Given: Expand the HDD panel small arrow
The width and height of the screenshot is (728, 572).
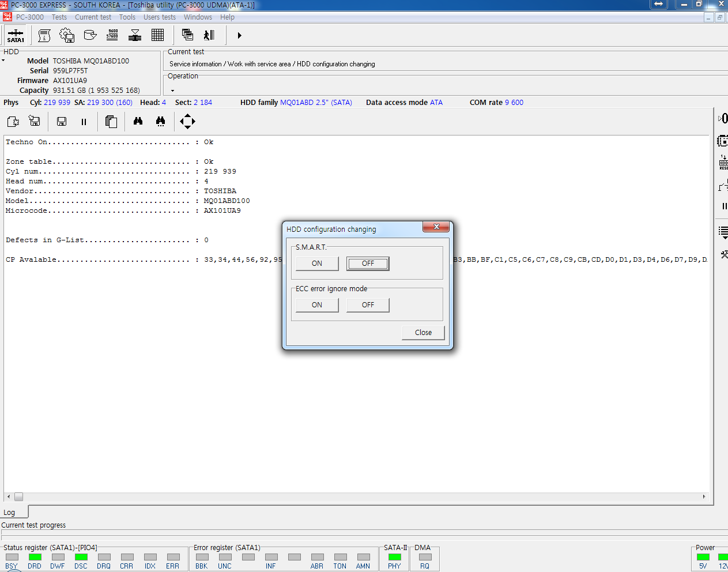Looking at the screenshot, I should (x=3, y=61).
